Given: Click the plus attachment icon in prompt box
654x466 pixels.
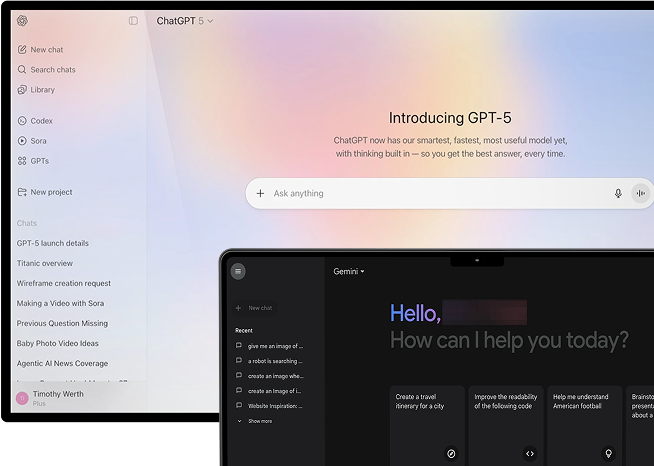Looking at the screenshot, I should [x=261, y=193].
